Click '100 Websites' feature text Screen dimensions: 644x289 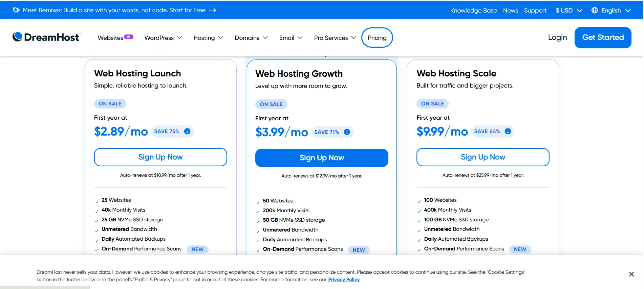tap(440, 200)
